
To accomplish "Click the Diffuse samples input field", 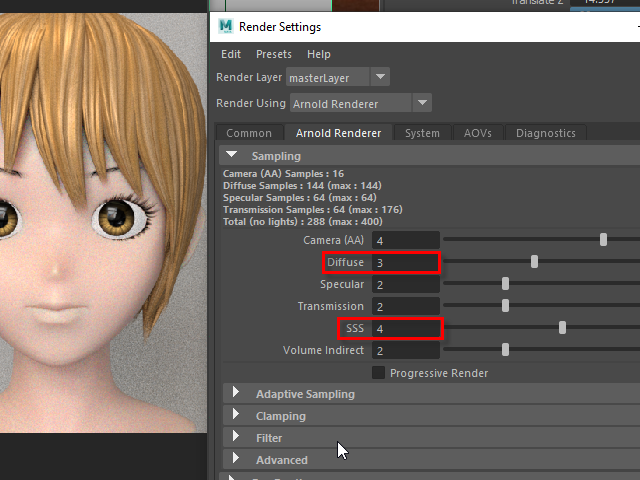I will (x=404, y=263).
